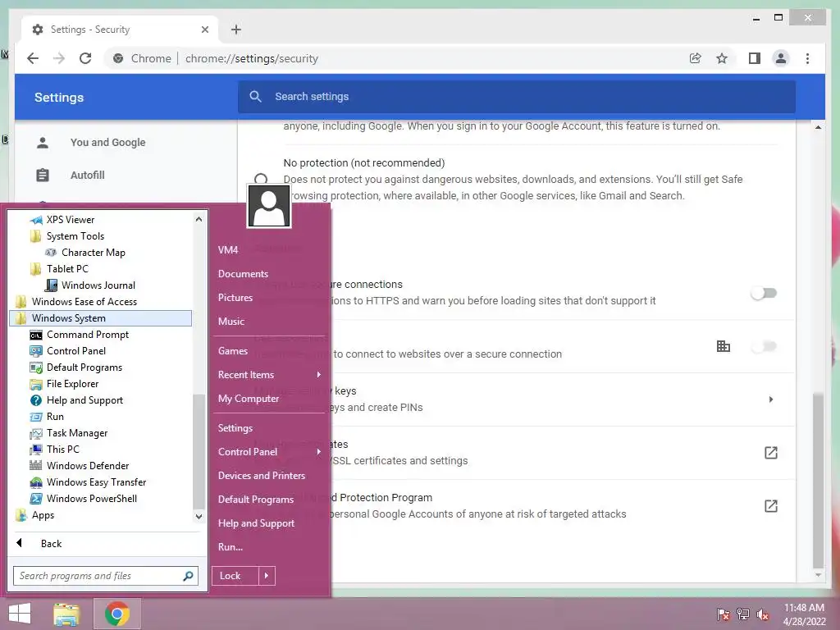Open the Lock options arrow
Viewport: 840px width, 630px height.
pos(267,576)
